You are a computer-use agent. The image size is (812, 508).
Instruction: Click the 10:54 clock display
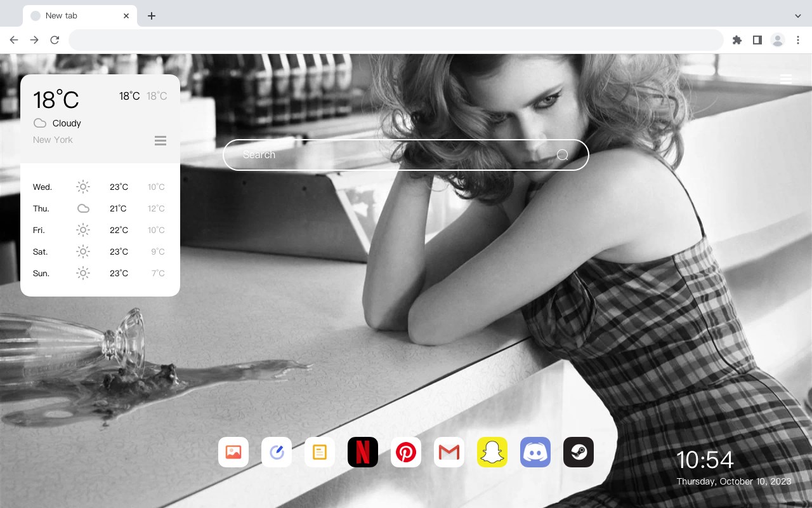click(x=705, y=460)
